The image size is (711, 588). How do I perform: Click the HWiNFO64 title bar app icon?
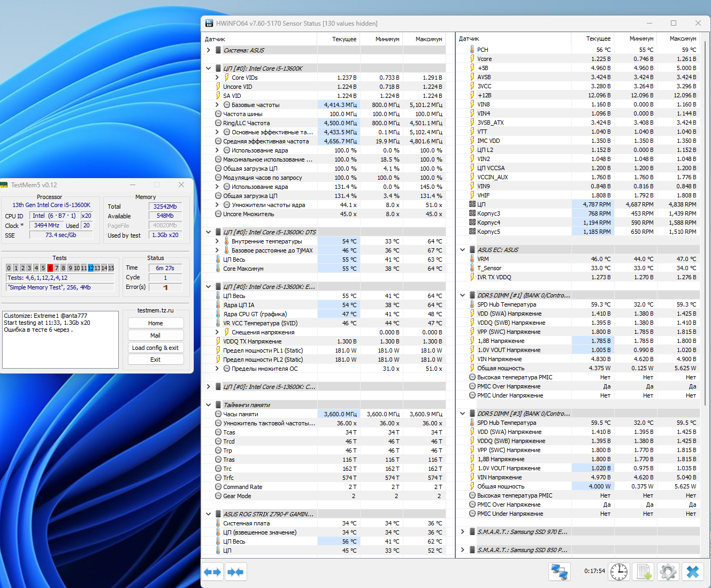point(209,23)
